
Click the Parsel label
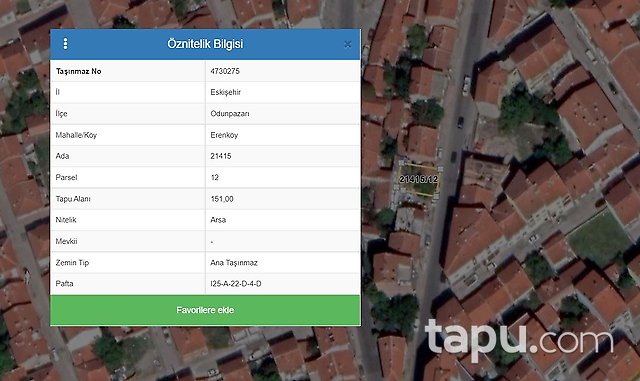66,178
